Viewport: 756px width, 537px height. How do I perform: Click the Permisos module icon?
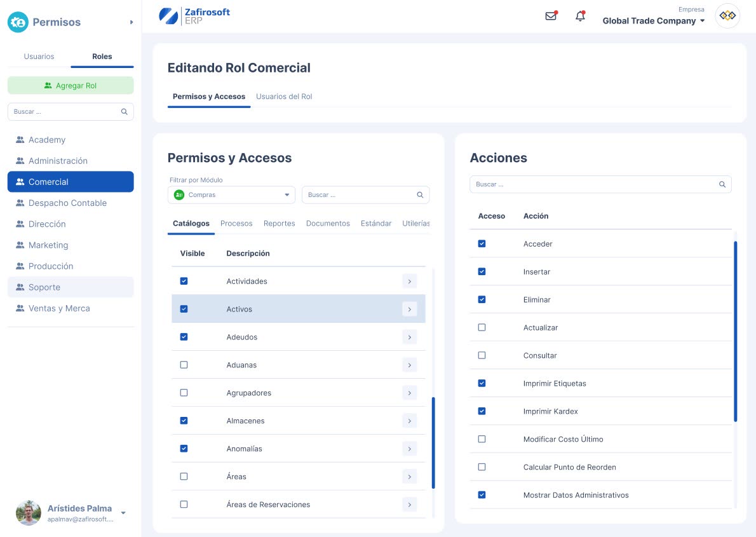[x=18, y=22]
